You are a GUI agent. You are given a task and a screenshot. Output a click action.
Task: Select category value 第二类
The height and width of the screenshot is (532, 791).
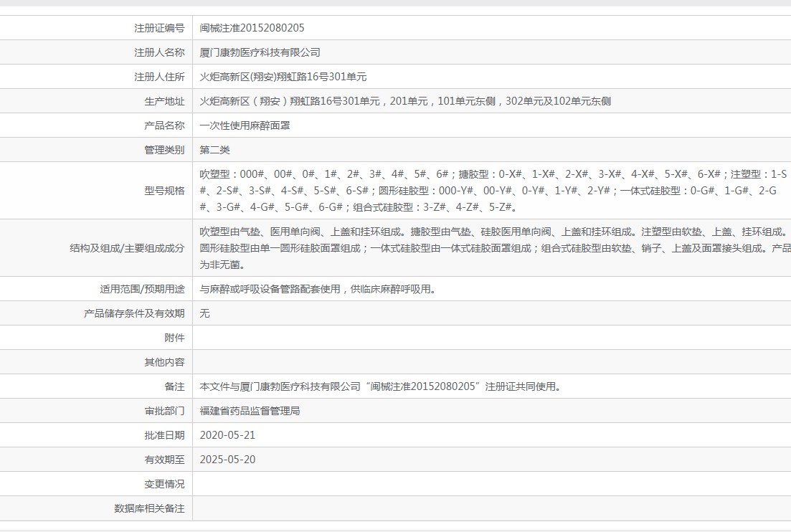point(215,151)
